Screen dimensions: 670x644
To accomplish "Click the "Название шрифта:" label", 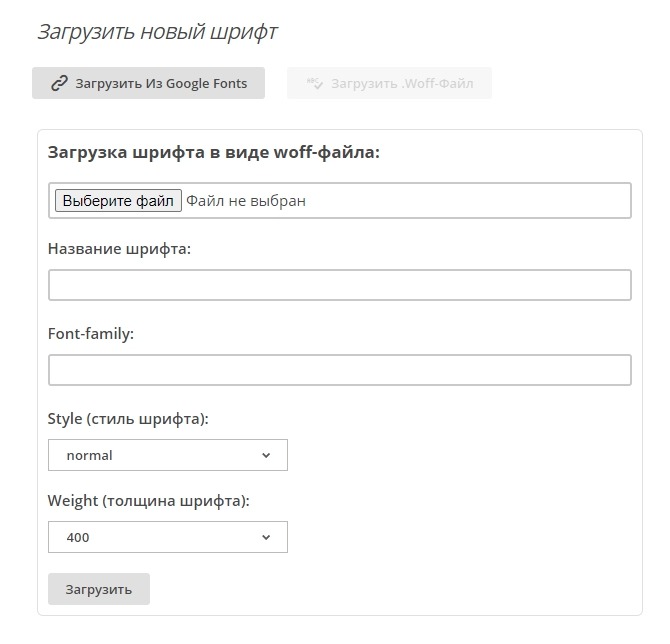I will [119, 249].
